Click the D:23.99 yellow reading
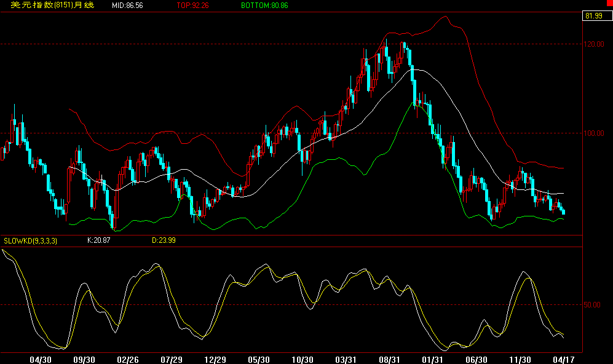Screen dimensions: 613x364 [163, 240]
